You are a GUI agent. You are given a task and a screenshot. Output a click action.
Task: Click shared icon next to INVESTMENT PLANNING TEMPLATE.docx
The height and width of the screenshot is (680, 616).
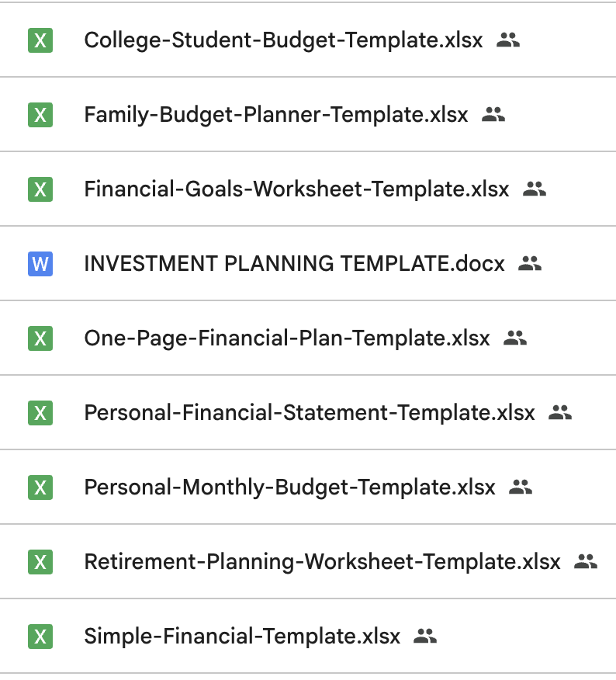point(530,263)
